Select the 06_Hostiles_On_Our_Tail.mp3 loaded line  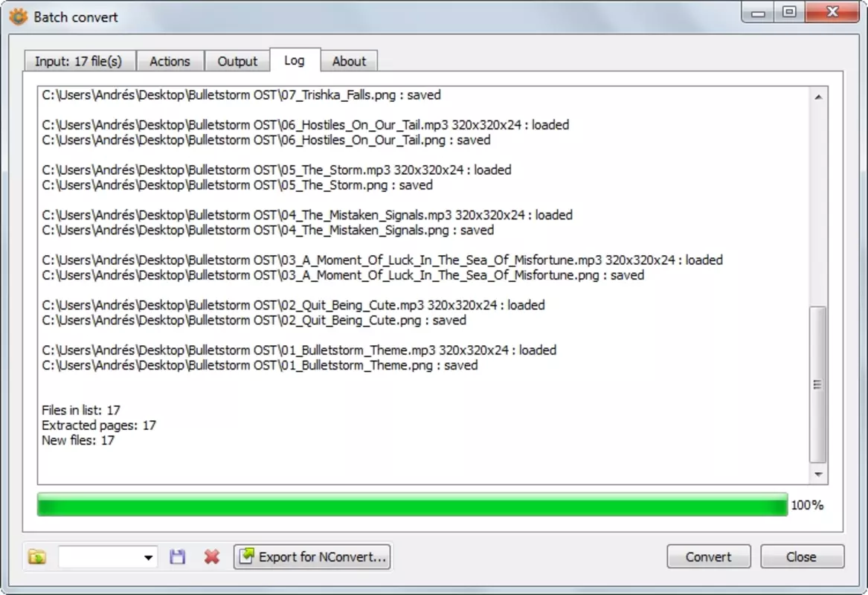(305, 125)
